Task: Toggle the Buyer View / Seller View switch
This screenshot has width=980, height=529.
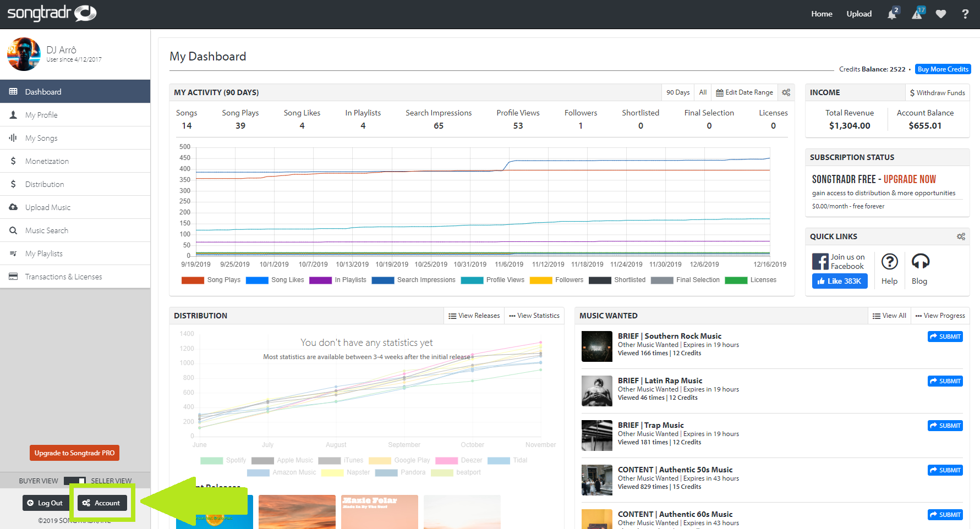Action: click(x=75, y=481)
